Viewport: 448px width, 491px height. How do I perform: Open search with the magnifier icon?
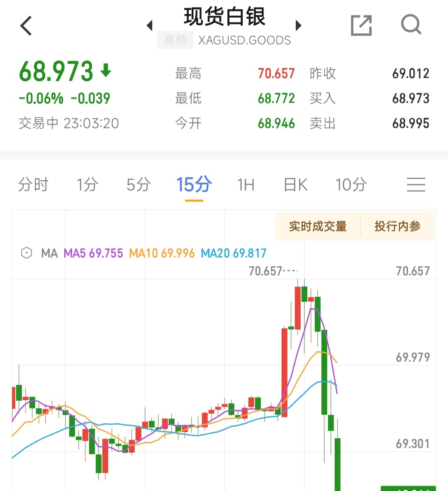[411, 24]
